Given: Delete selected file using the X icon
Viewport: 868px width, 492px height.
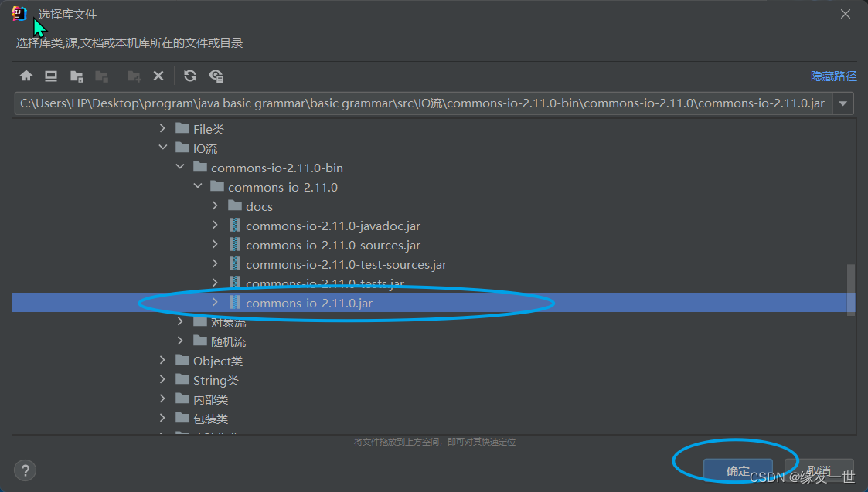Looking at the screenshot, I should point(159,76).
